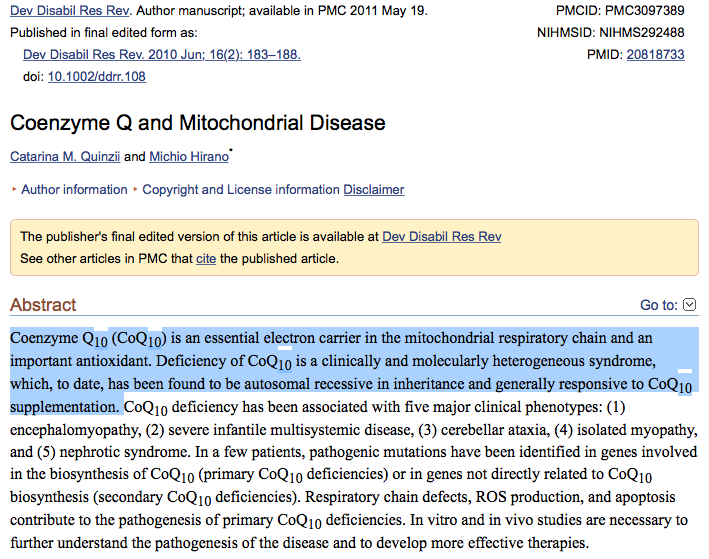The width and height of the screenshot is (709, 559).
Task: Click the Abstract section heading
Action: (x=43, y=305)
